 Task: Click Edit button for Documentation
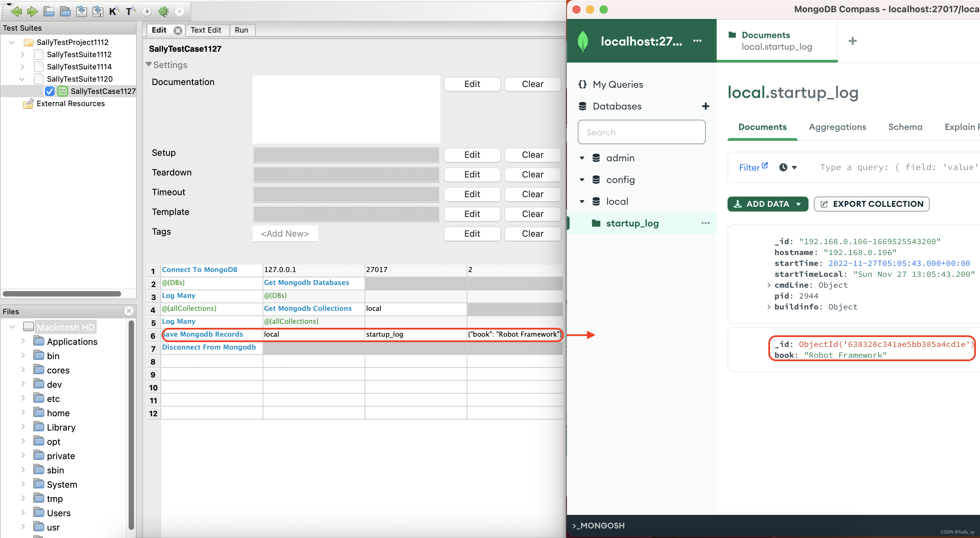pyautogui.click(x=472, y=84)
